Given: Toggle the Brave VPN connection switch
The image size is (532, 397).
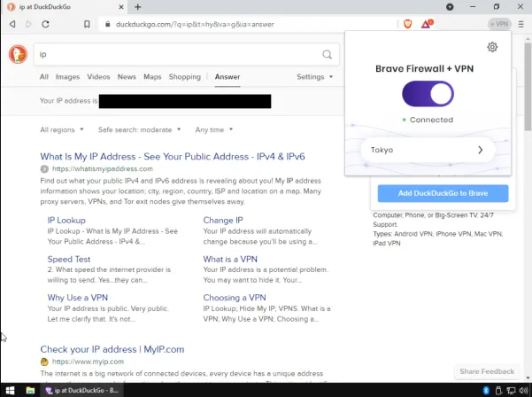Looking at the screenshot, I should click(428, 94).
